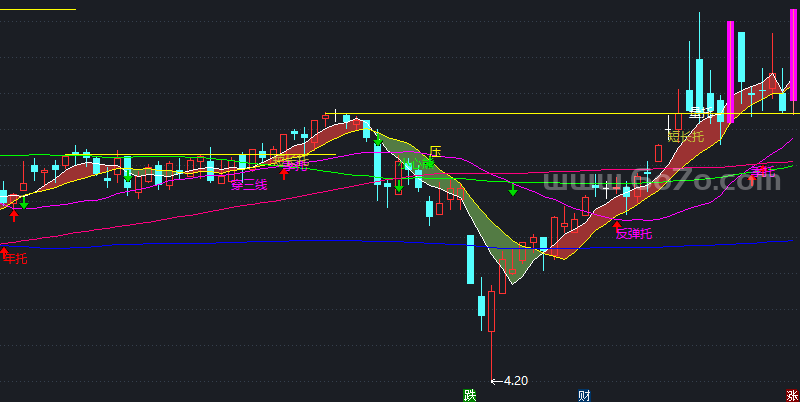Image resolution: width=800 pixels, height=402 pixels.
Task: Select the 4.20 lowest price label
Action: [x=510, y=380]
